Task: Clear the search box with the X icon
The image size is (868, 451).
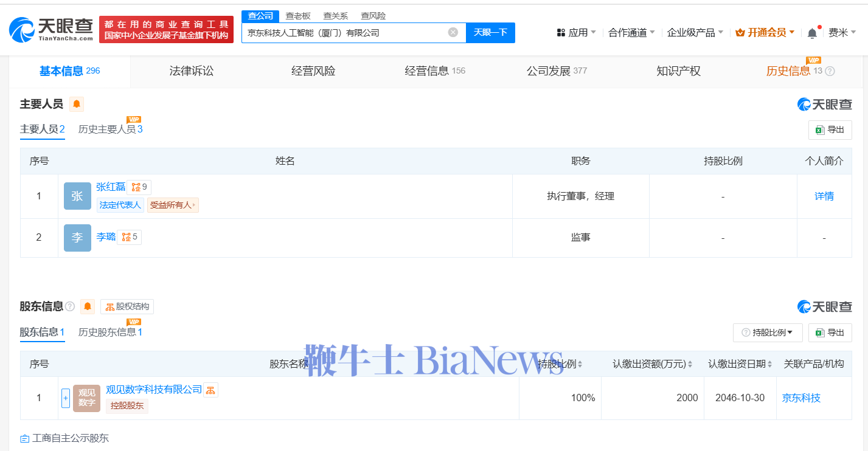Action: 453,32
